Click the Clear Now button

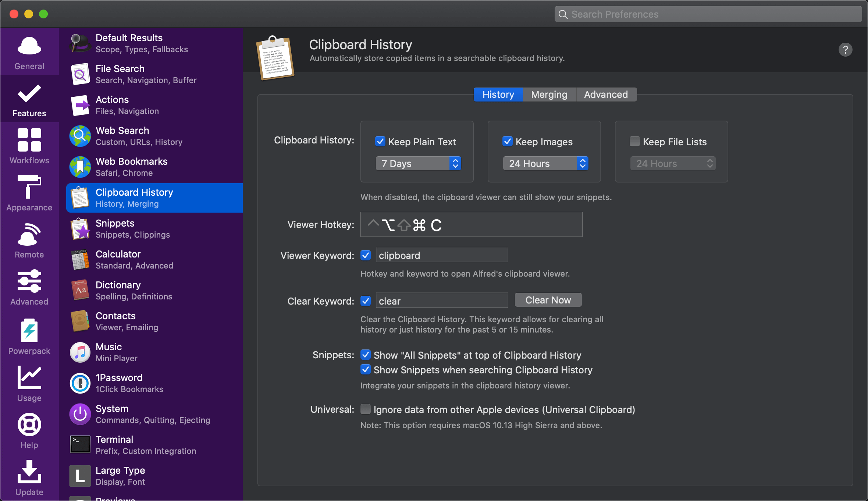548,300
